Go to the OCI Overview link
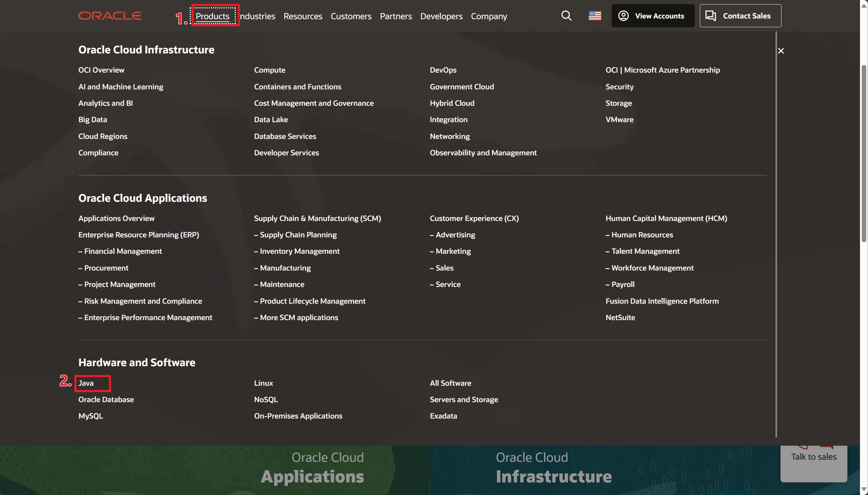This screenshot has width=868, height=495. click(101, 70)
